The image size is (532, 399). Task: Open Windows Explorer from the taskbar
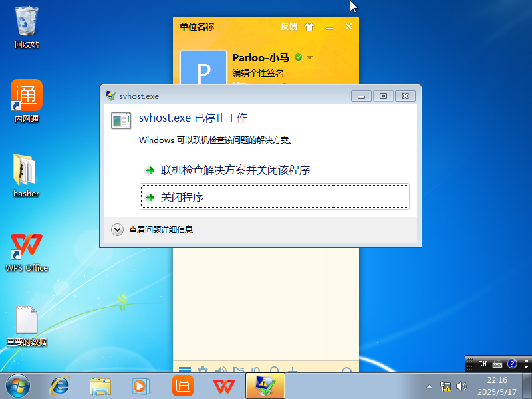point(100,385)
